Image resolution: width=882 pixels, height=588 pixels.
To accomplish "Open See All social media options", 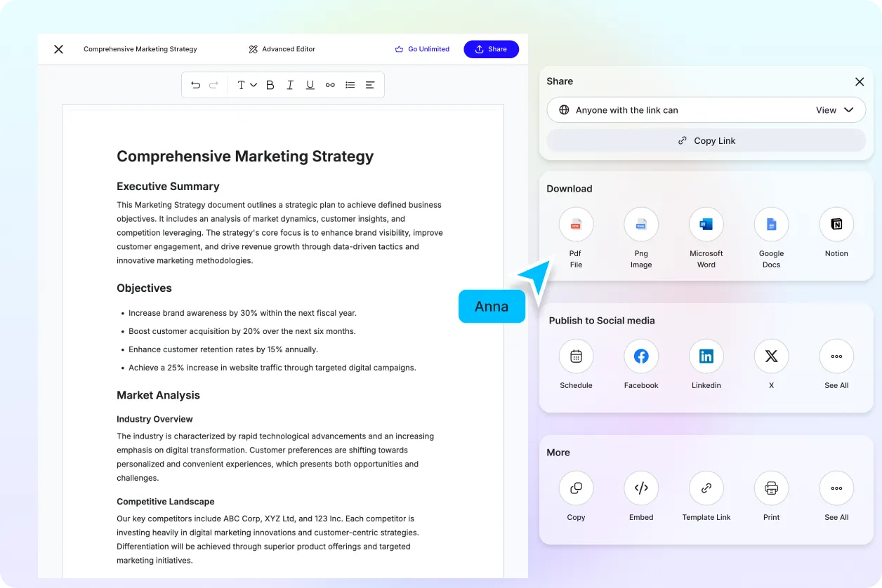I will [836, 356].
